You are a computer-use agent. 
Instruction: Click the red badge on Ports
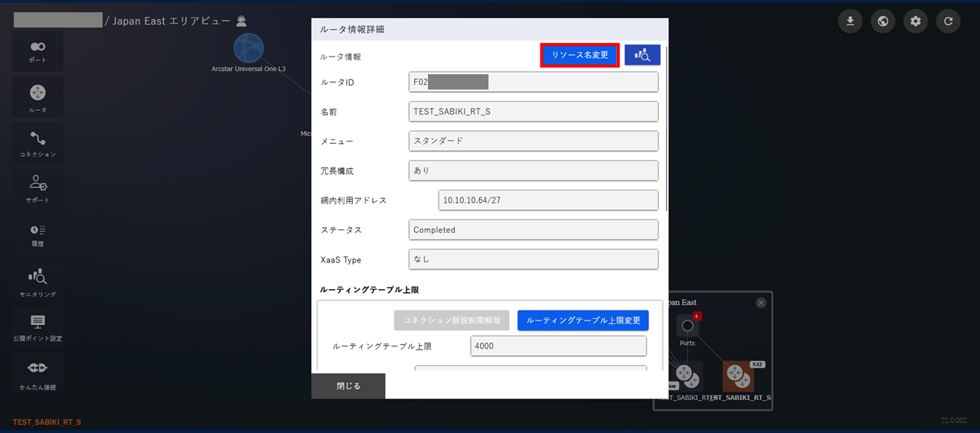tap(697, 315)
